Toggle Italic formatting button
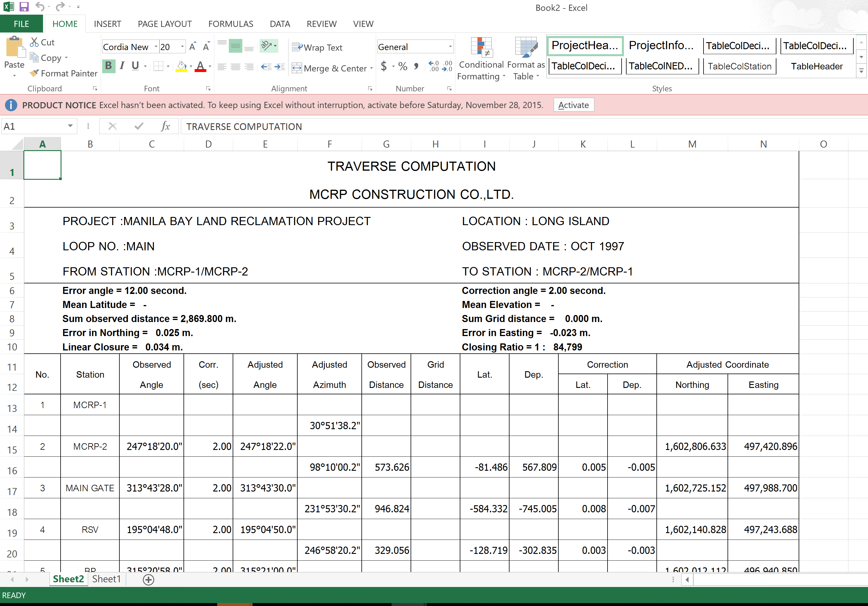Image resolution: width=868 pixels, height=606 pixels. pos(122,66)
